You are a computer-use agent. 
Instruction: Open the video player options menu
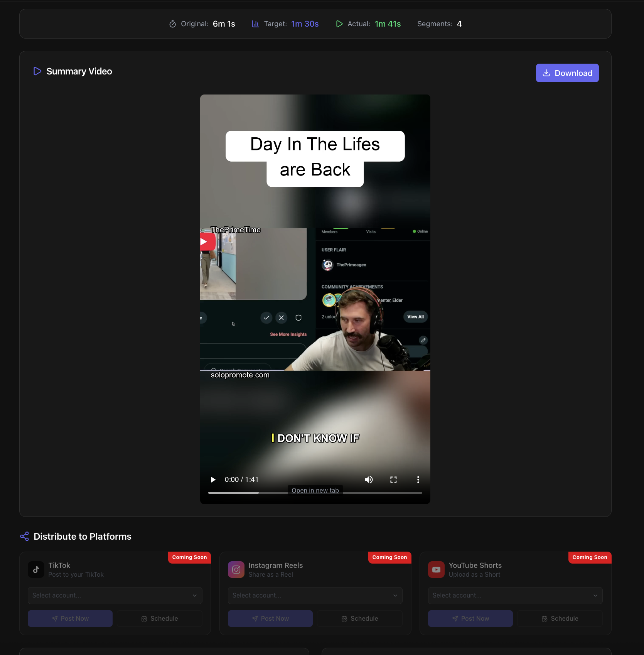418,479
